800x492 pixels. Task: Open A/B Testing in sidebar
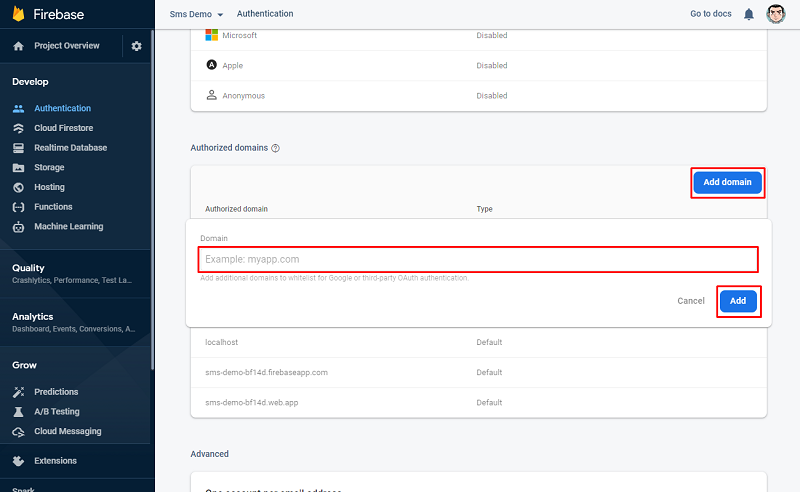[x=57, y=412]
